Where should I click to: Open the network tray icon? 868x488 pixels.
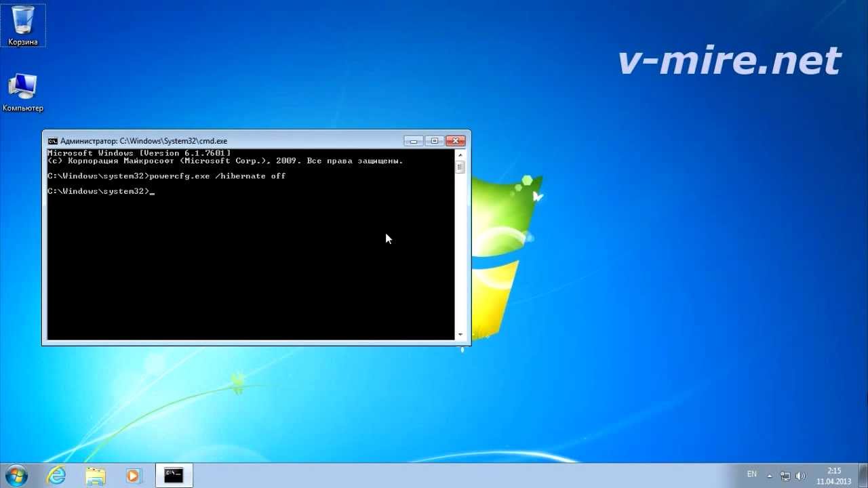(x=785, y=476)
